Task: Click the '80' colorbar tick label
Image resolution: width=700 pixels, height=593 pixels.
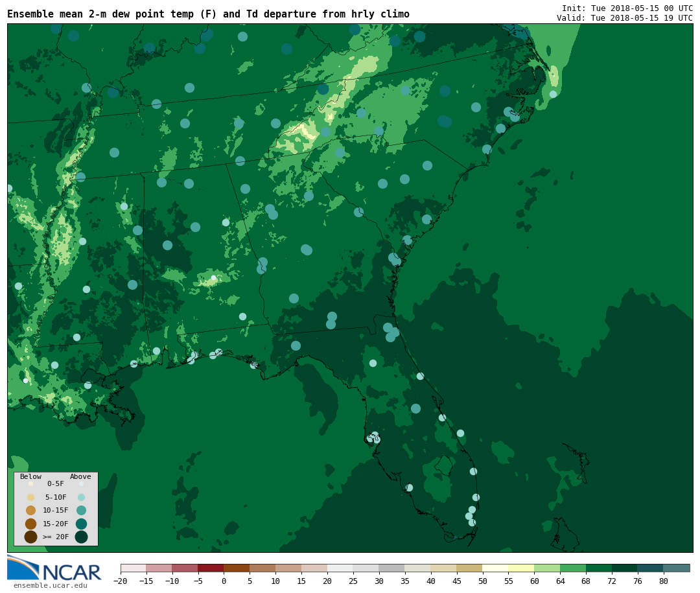Action: click(664, 581)
